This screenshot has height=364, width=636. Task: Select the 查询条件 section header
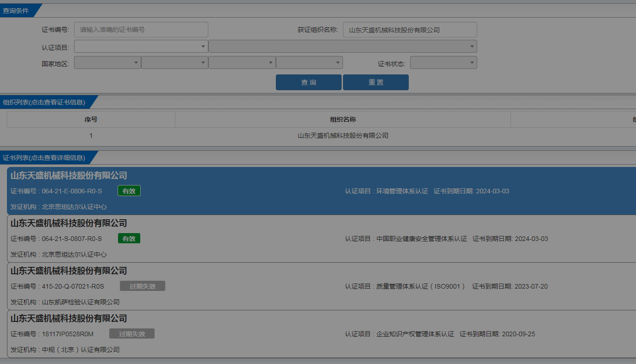[x=21, y=11]
